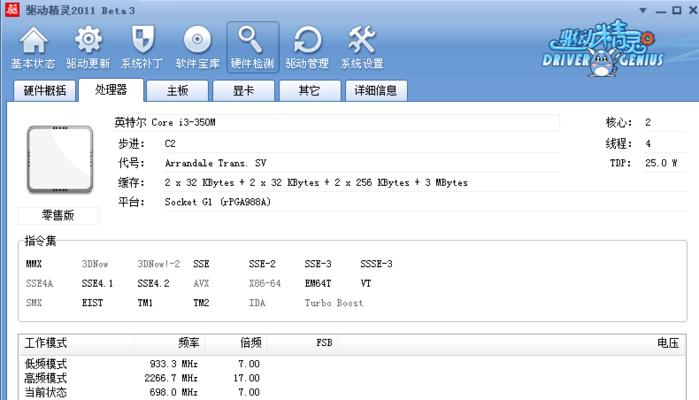The height and width of the screenshot is (400, 699).
Task: Click the AVX instruction entry
Action: tap(201, 284)
